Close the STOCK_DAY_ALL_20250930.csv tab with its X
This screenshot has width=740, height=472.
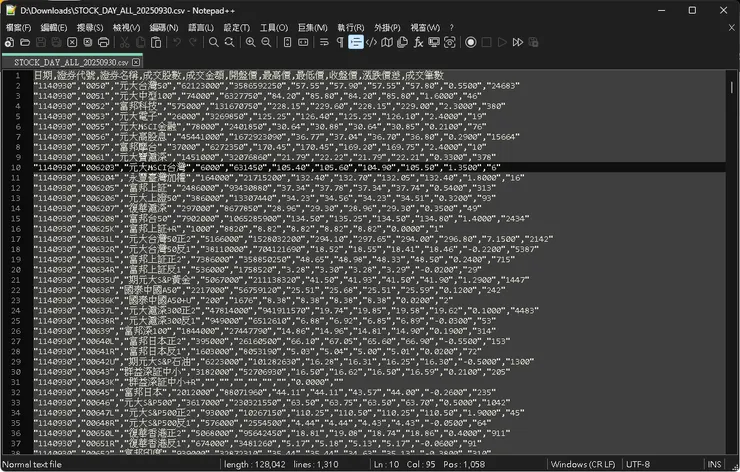coord(136,62)
